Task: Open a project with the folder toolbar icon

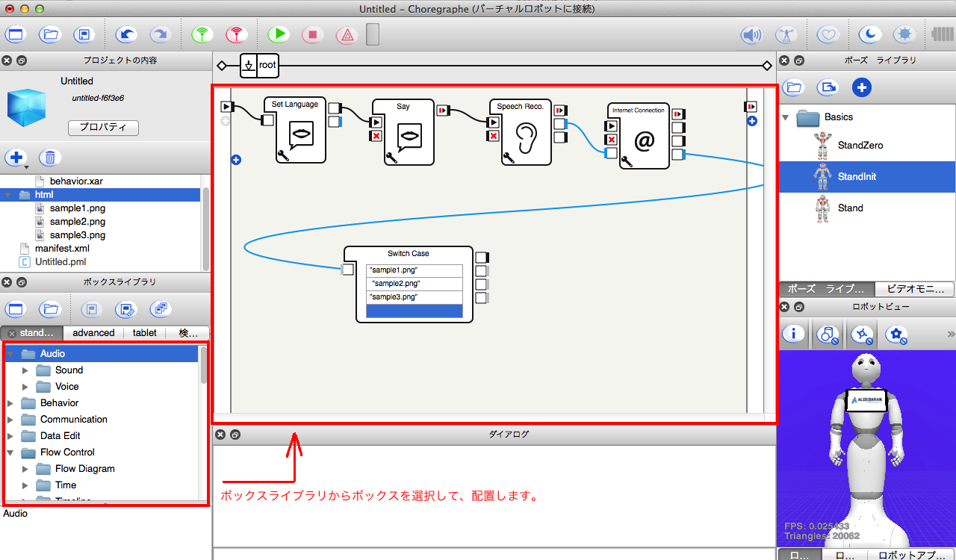Action: click(x=50, y=34)
